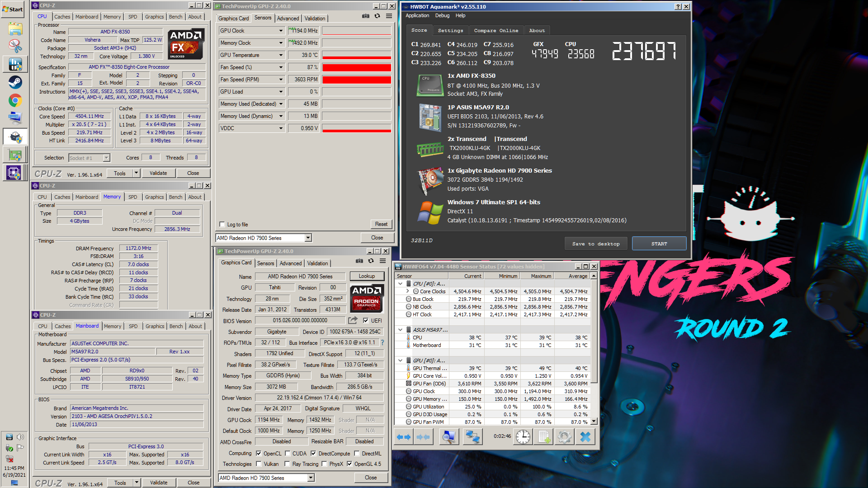
Task: Open Caches tab in top CPU-Z window
Action: coord(62,17)
